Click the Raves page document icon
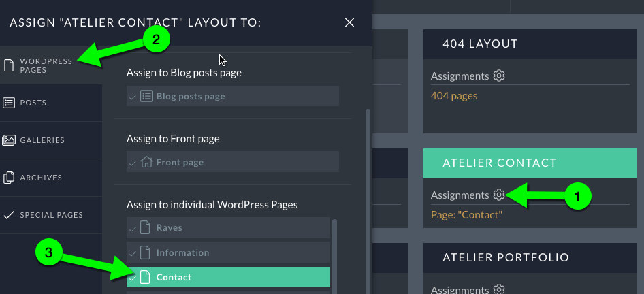This screenshot has height=294, width=644. coord(145,227)
